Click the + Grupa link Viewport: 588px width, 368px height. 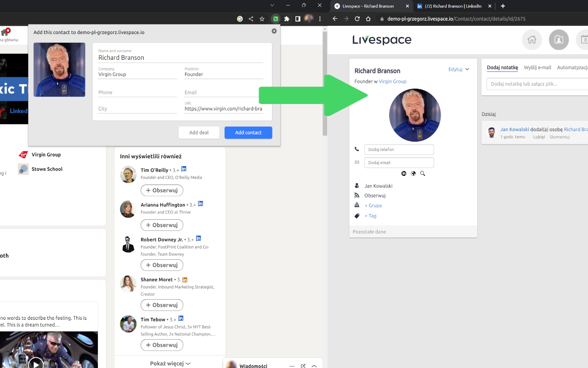[373, 206]
